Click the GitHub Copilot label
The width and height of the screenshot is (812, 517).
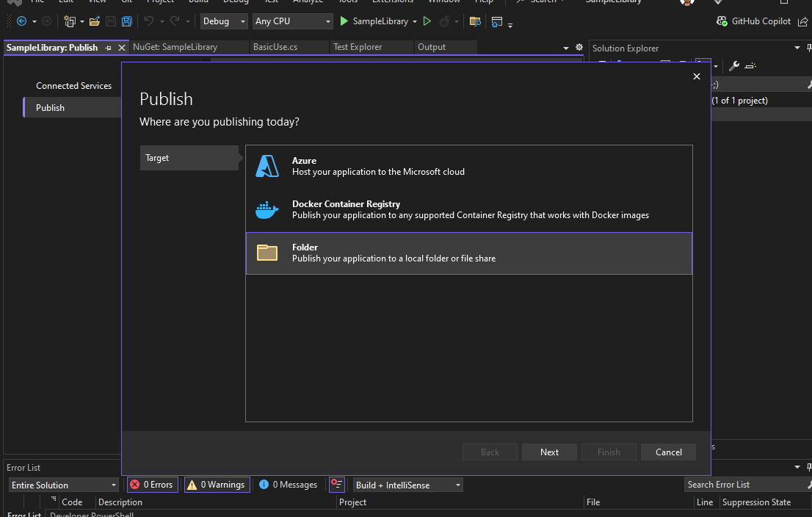(761, 21)
